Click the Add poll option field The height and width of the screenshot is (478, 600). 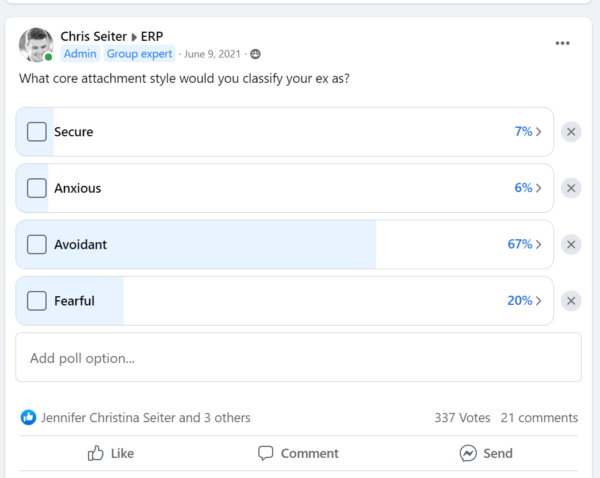[298, 358]
